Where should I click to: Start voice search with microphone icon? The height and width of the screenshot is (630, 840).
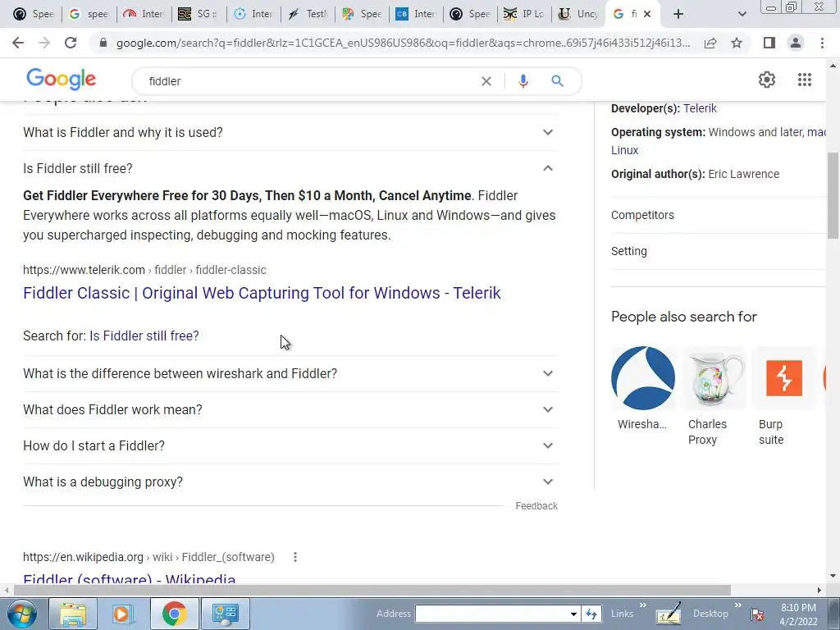tap(523, 81)
